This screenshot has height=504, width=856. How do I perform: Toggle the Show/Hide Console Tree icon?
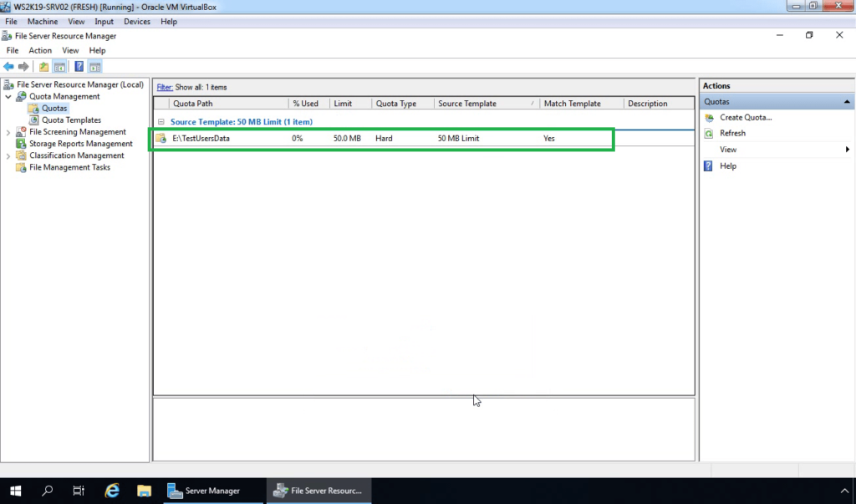tap(59, 67)
